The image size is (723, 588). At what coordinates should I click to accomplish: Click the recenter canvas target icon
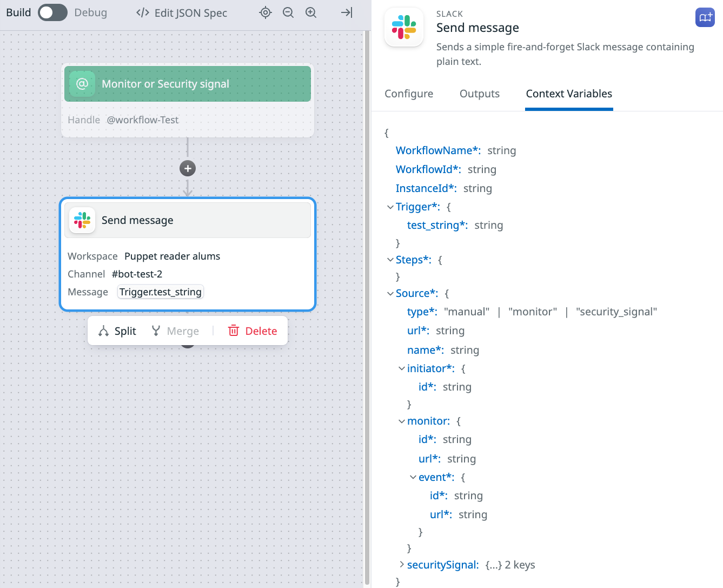[266, 12]
